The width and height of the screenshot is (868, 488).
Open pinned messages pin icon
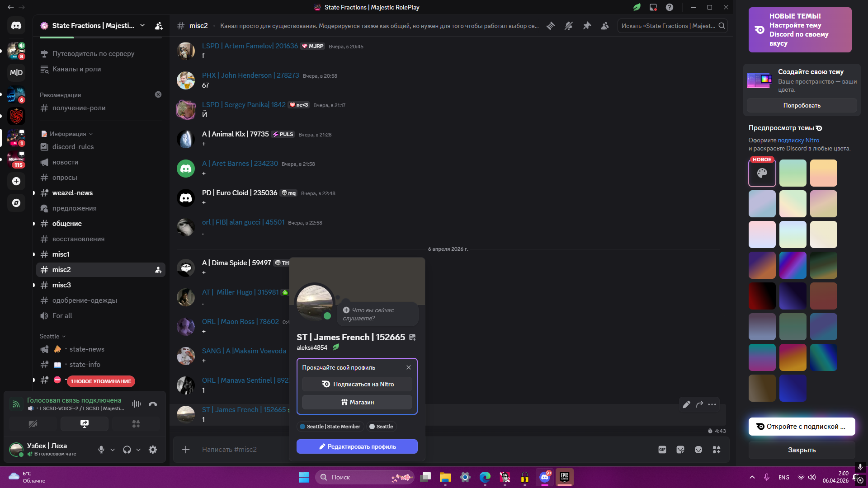click(x=587, y=26)
